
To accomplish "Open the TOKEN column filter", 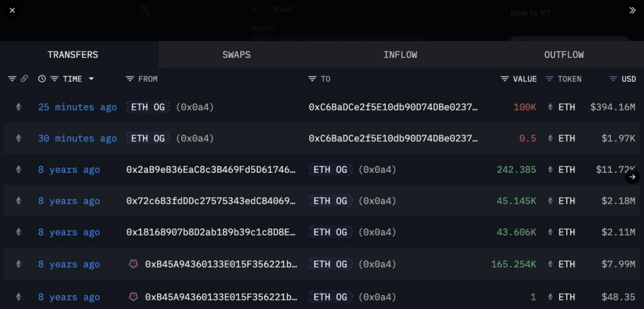I will pos(549,79).
